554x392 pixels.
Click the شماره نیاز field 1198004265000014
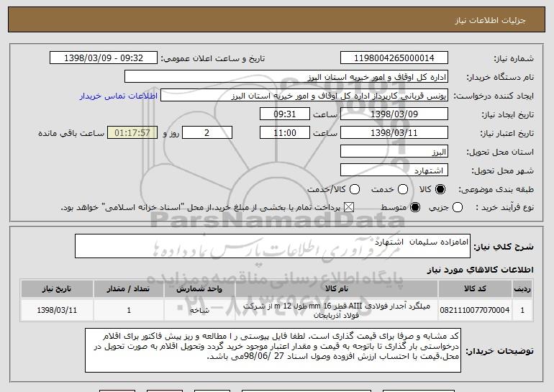point(394,58)
